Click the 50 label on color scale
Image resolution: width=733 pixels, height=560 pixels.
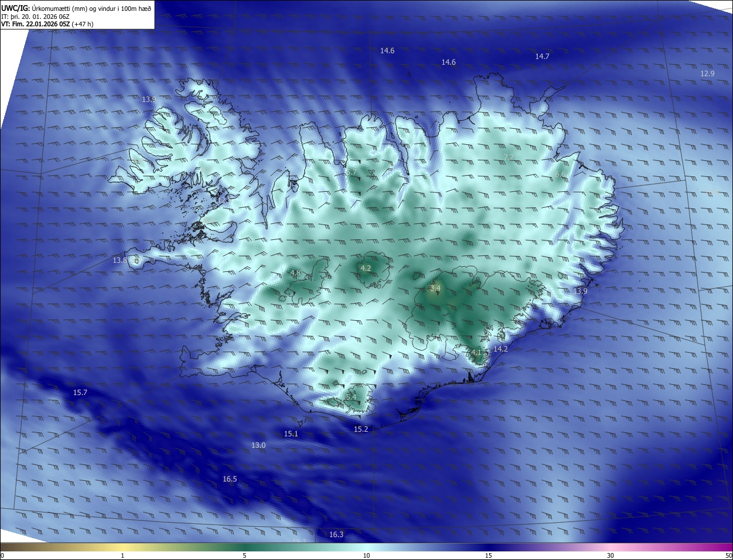[728, 555]
